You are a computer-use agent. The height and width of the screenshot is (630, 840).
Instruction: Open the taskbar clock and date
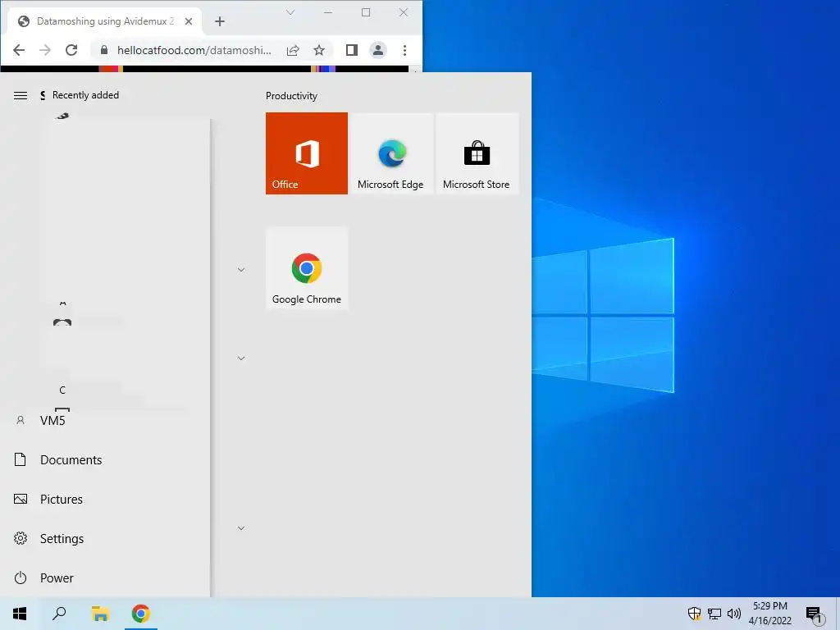click(x=770, y=614)
